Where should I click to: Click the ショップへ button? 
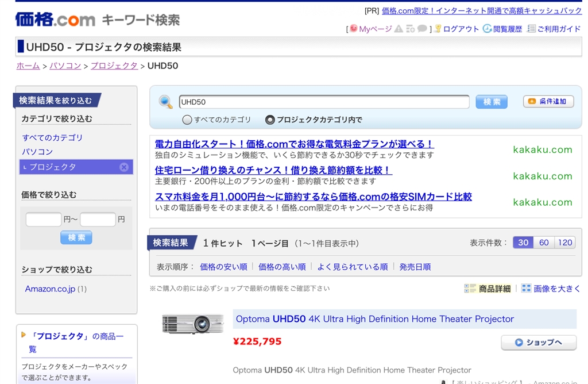tap(539, 343)
